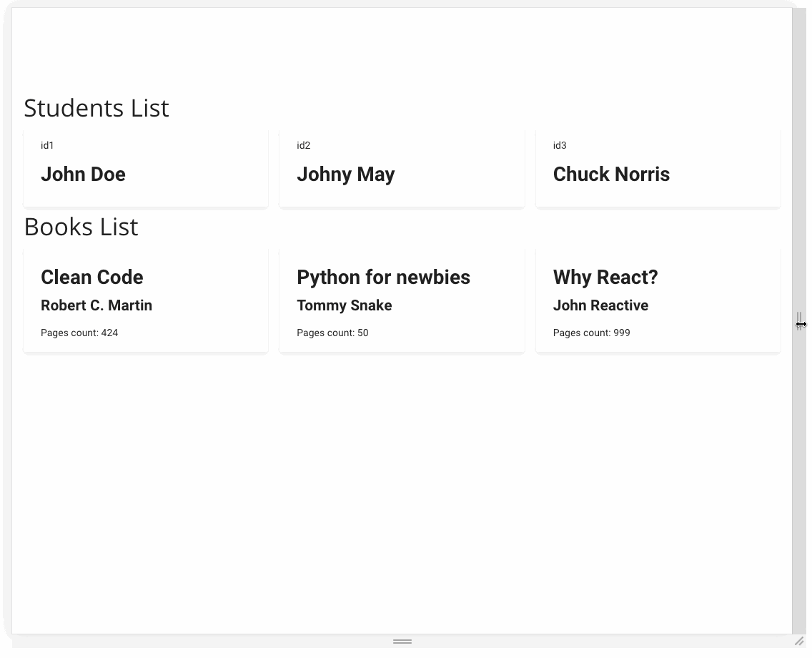Viewport: 812px width, 658px height.
Task: Click the Pages count: 999 text
Action: pyautogui.click(x=592, y=333)
